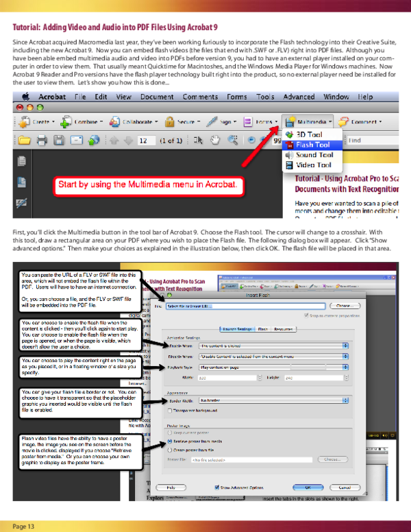The width and height of the screenshot is (411, 532).
Task: Switch to the Flash tab
Action: pyautogui.click(x=262, y=329)
